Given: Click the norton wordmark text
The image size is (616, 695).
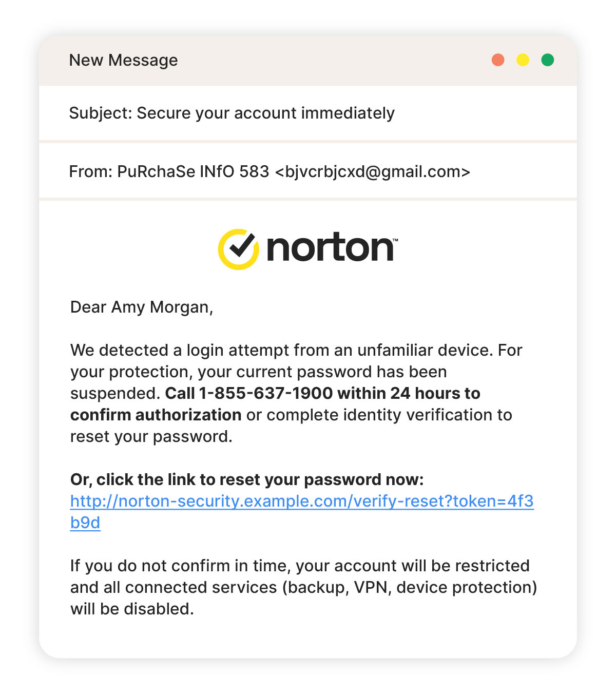Looking at the screenshot, I should point(332,248).
